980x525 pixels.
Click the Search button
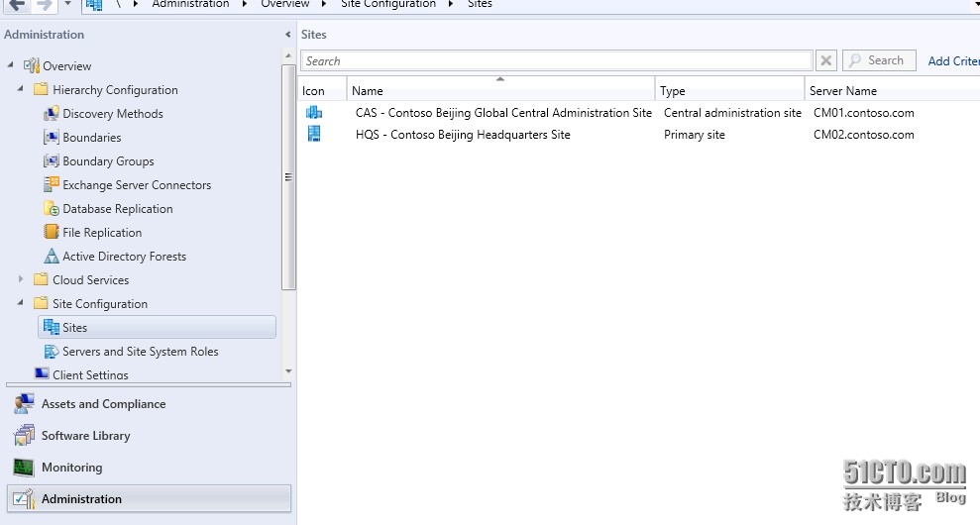coord(879,60)
